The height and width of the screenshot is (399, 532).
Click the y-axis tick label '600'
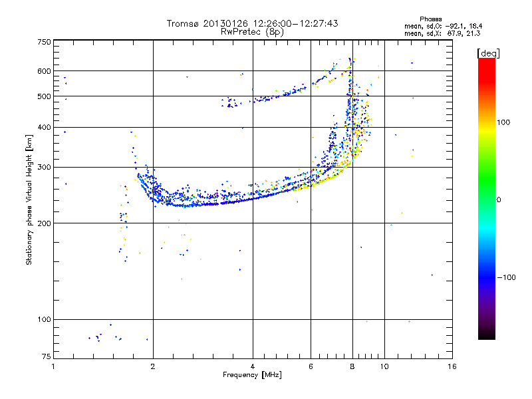[44, 71]
